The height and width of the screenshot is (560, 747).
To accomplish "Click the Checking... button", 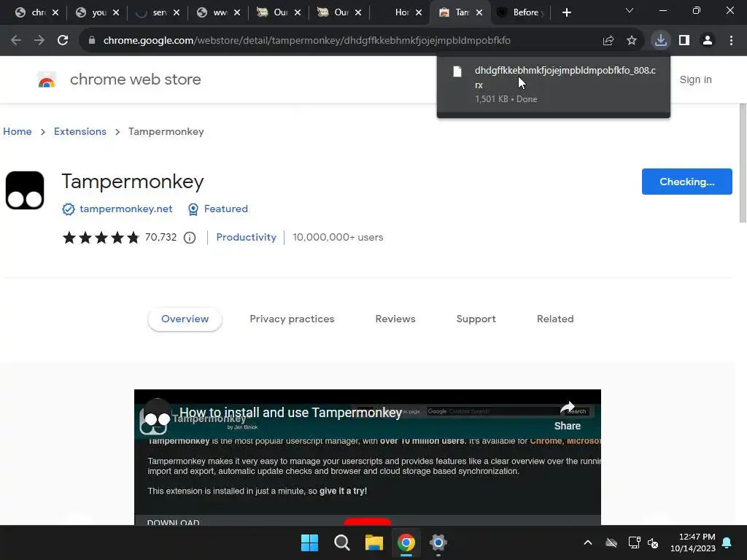I will point(687,182).
